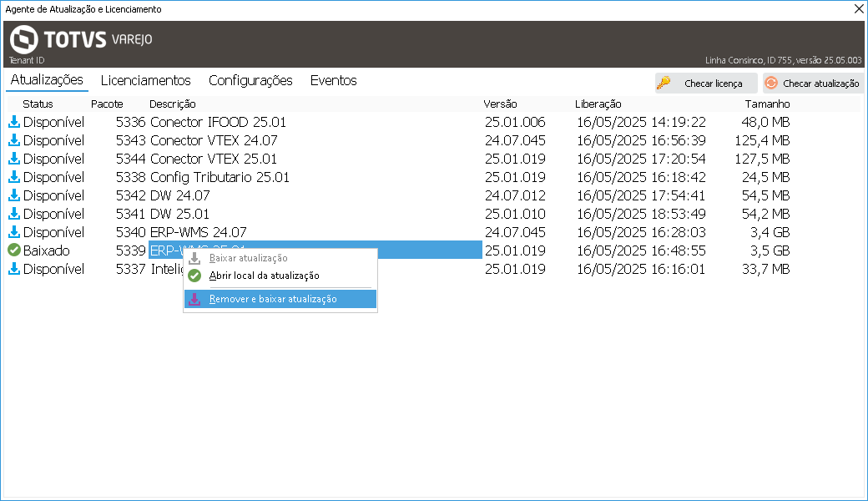The width and height of the screenshot is (868, 501).
Task: Open the Eventos tab
Action: pyautogui.click(x=333, y=81)
